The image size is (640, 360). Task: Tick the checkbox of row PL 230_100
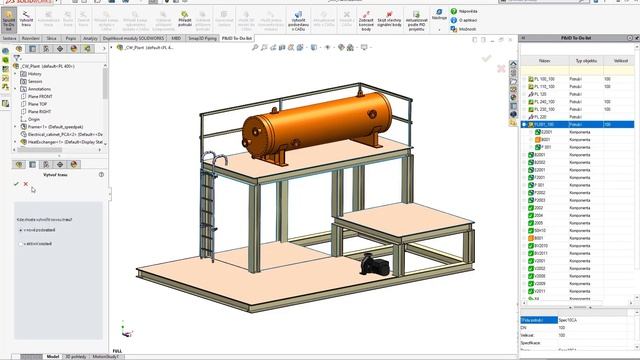pos(524,109)
